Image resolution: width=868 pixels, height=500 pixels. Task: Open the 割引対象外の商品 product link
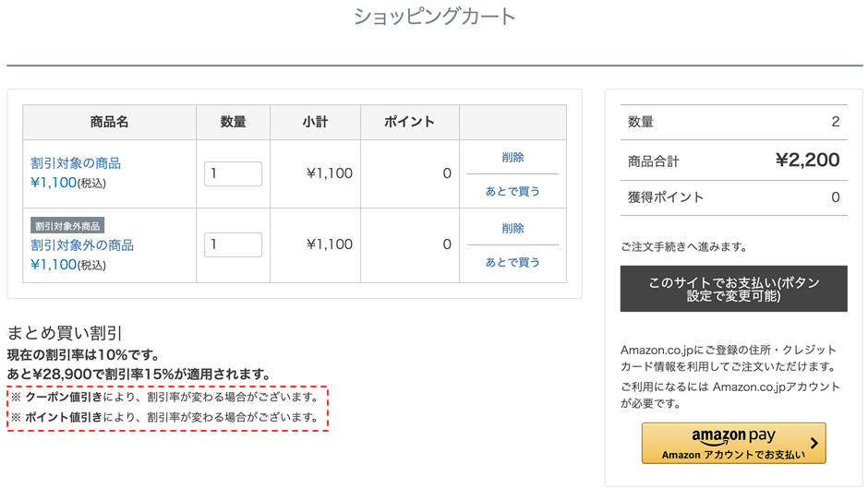(82, 245)
